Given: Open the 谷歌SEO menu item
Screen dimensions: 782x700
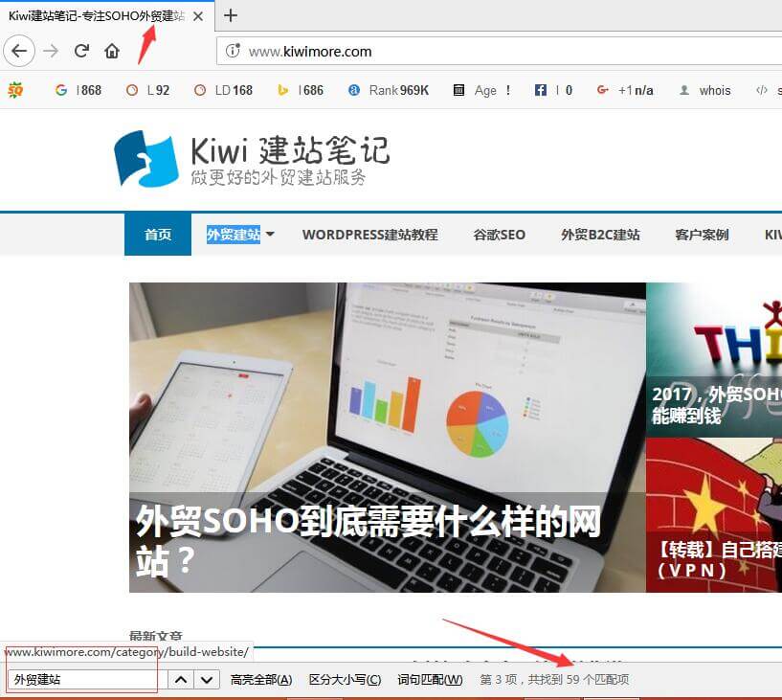Looking at the screenshot, I should pyautogui.click(x=500, y=235).
